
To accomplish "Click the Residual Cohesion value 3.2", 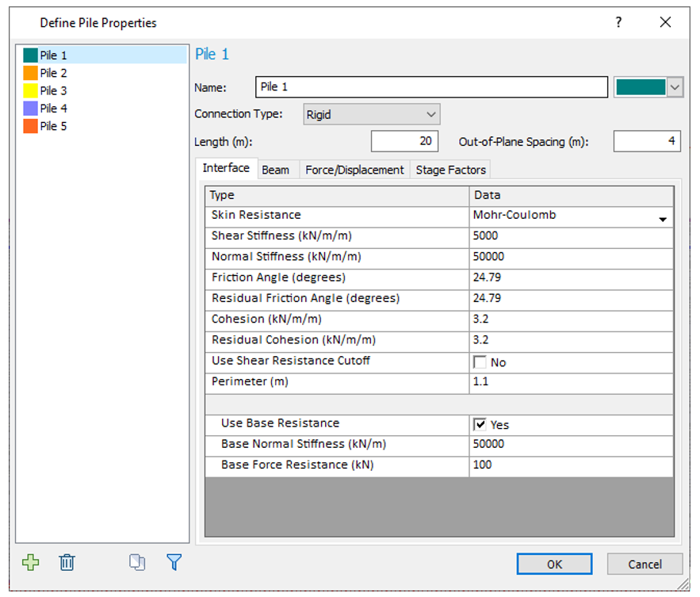I will point(571,340).
